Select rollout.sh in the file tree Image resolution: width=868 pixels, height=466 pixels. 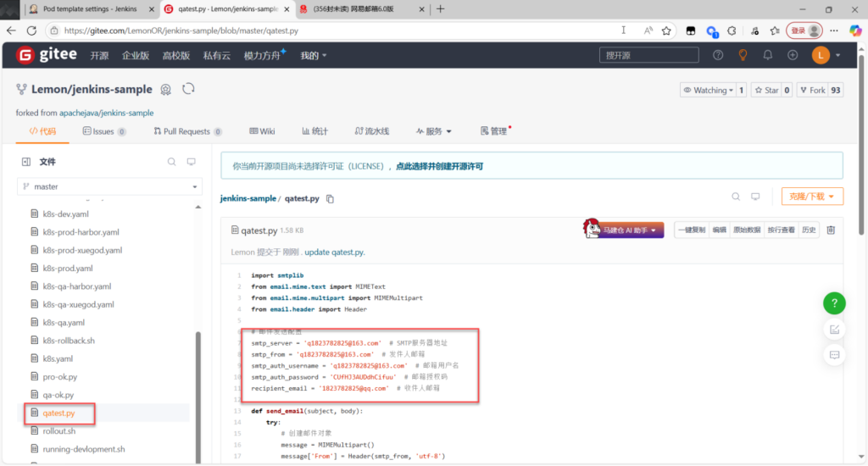[x=59, y=431]
